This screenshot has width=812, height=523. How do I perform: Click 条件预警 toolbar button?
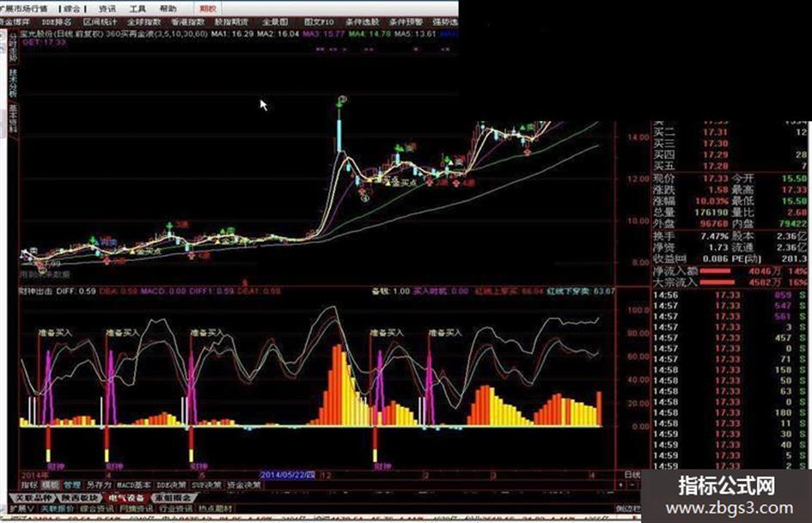click(406, 21)
